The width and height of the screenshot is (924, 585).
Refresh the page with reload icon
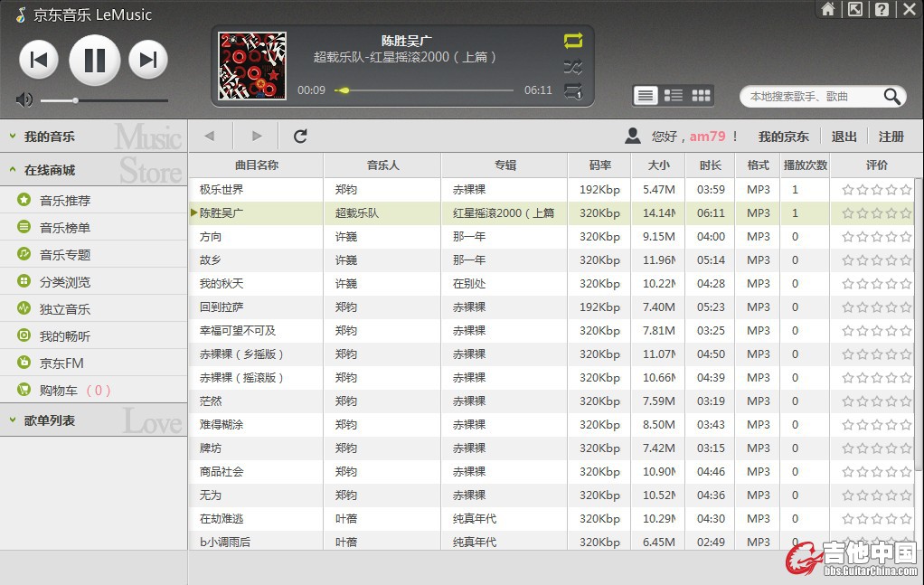click(300, 137)
